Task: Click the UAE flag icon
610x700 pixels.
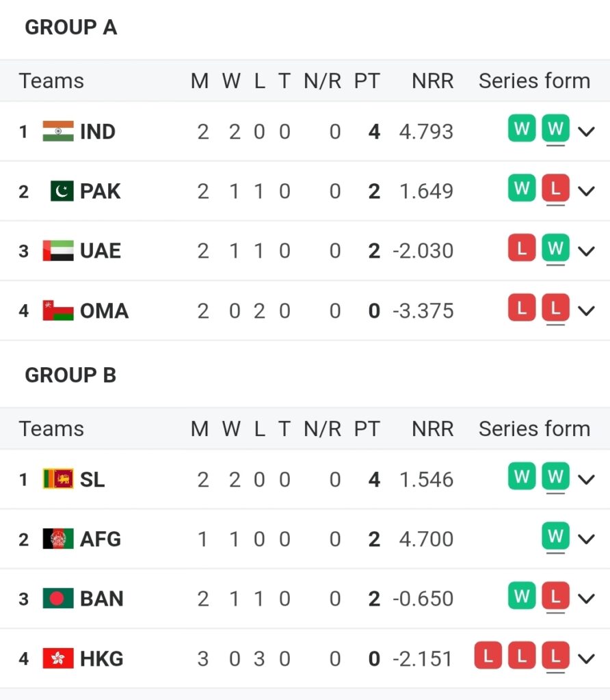Action: tap(58, 251)
